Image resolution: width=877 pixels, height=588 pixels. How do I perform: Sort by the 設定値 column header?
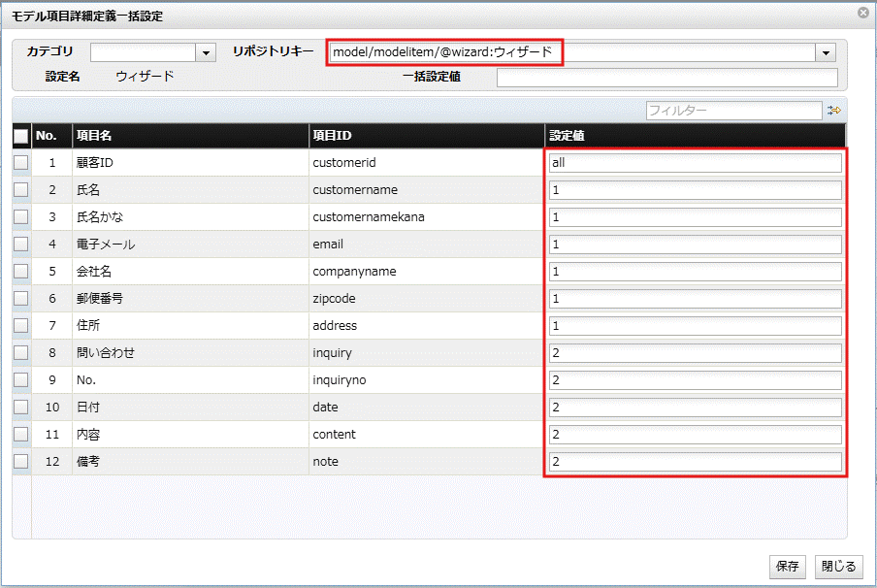696,136
